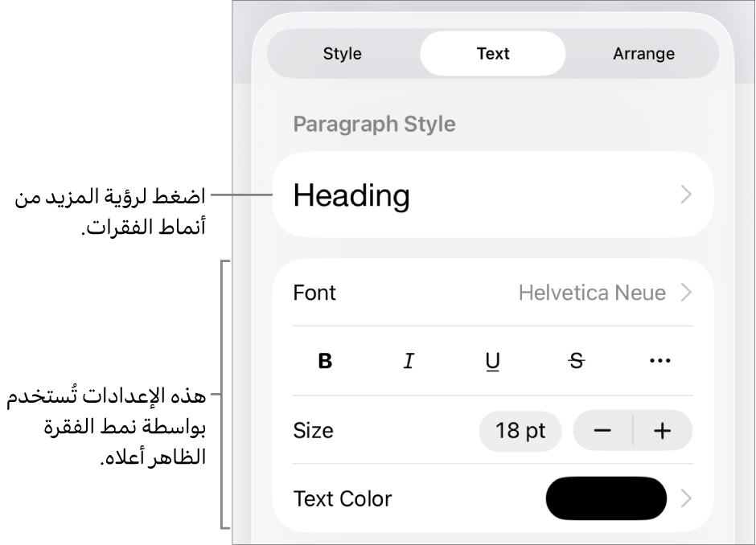
Task: Toggle bold formatting
Action: [325, 362]
